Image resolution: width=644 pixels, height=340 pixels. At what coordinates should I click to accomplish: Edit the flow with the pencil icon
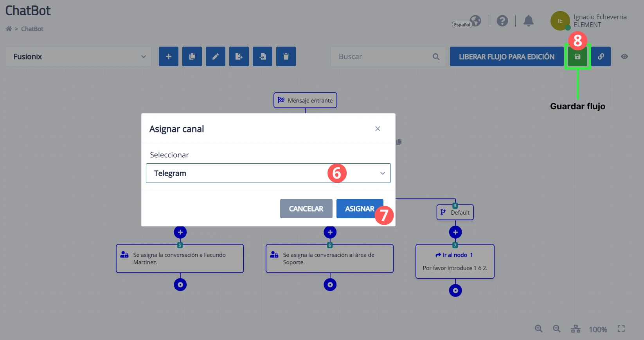216,56
